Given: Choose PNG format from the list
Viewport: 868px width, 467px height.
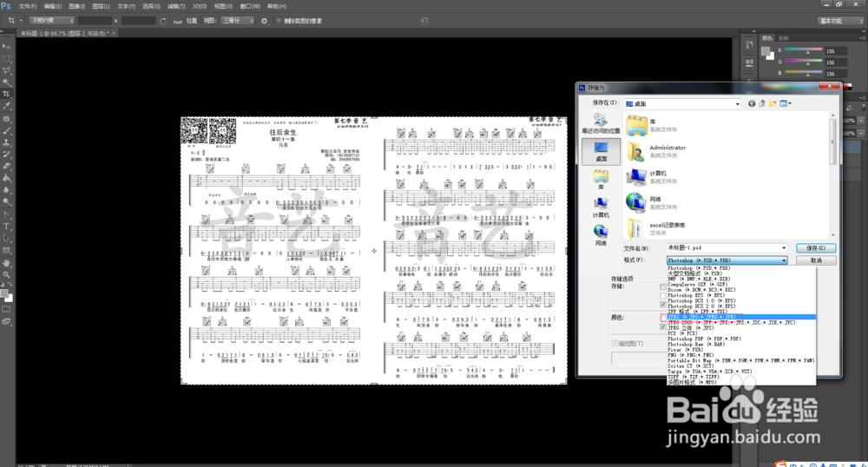Looking at the screenshot, I should tap(740, 355).
